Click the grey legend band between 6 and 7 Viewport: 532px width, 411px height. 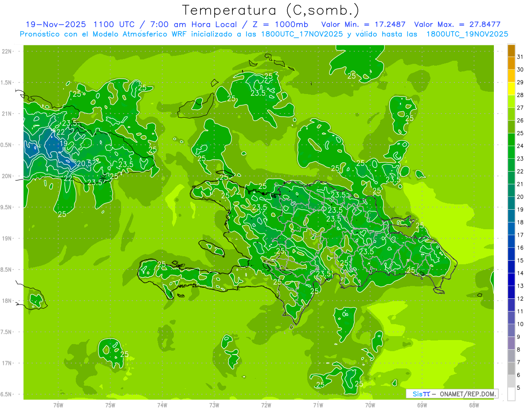click(x=511, y=368)
